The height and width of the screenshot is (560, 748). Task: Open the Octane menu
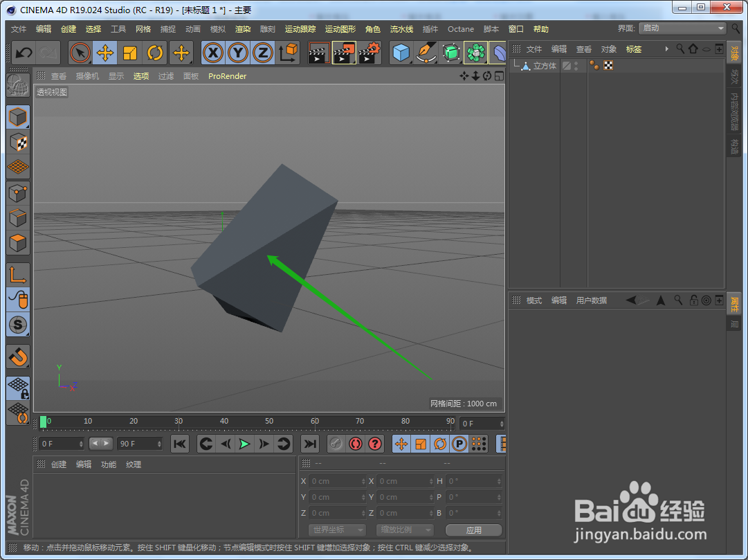(460, 29)
